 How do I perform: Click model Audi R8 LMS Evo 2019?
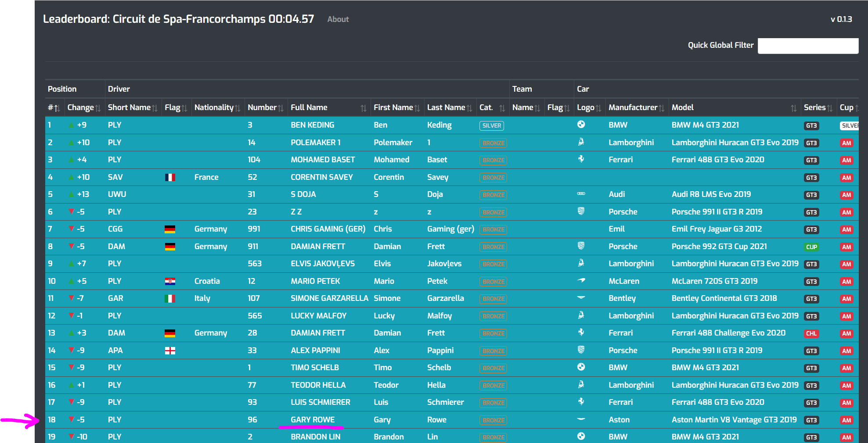coord(711,194)
